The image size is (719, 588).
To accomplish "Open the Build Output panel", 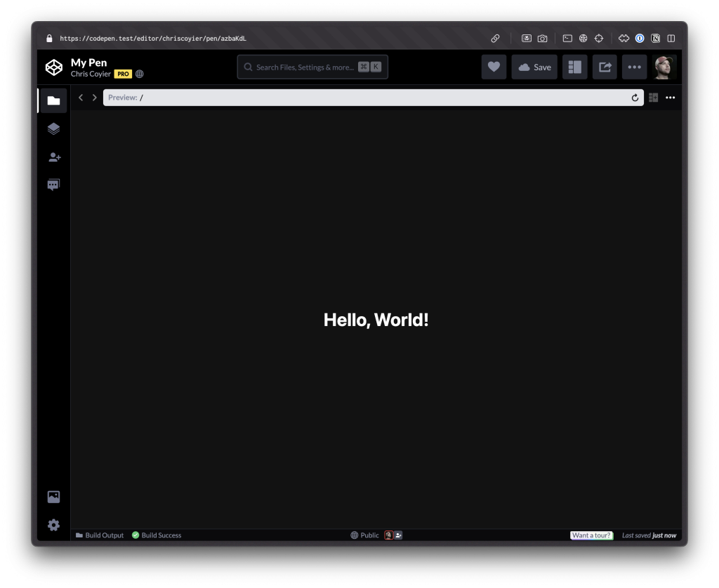I will click(x=99, y=535).
